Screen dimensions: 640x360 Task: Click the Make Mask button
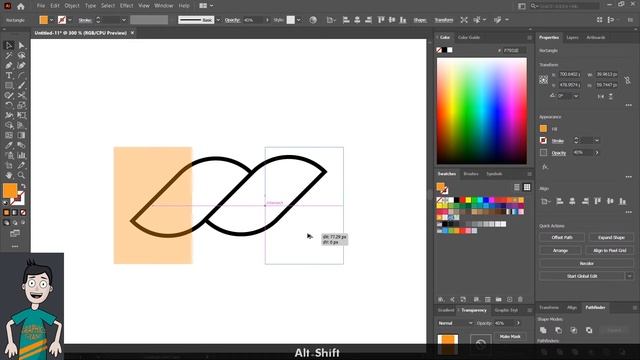[510, 337]
